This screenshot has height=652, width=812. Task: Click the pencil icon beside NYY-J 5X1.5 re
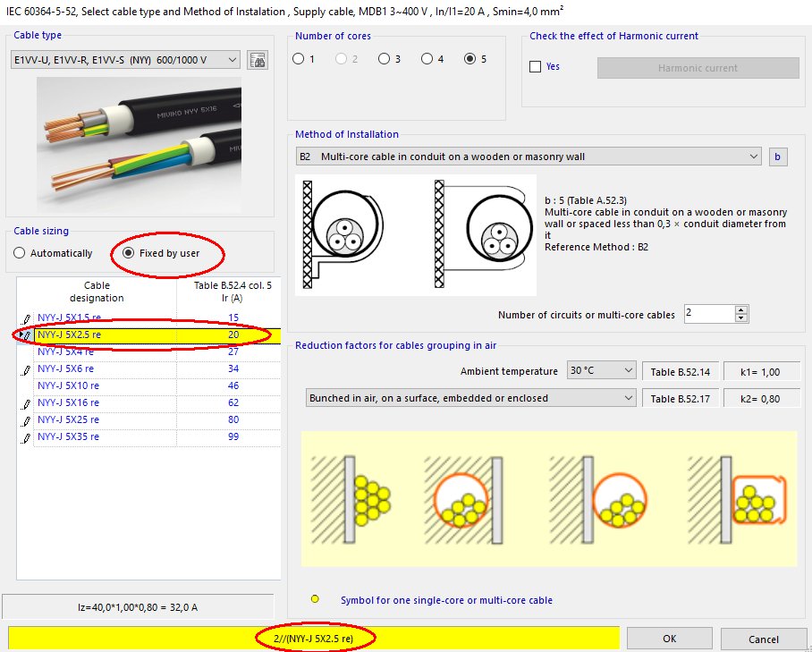26,319
